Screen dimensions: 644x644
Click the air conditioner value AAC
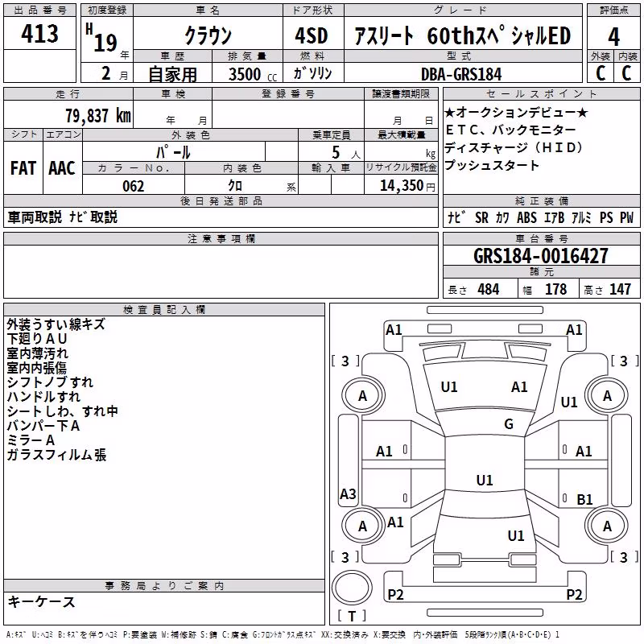[62, 168]
